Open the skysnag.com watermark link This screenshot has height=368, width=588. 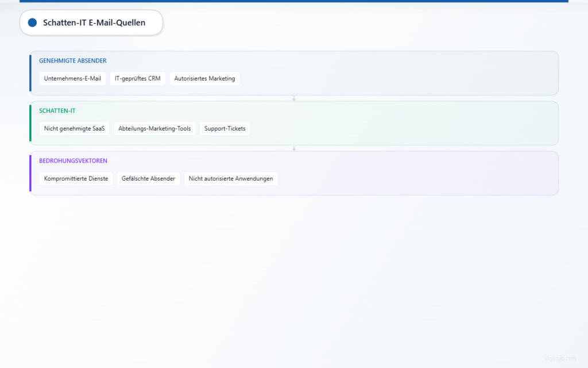560,359
